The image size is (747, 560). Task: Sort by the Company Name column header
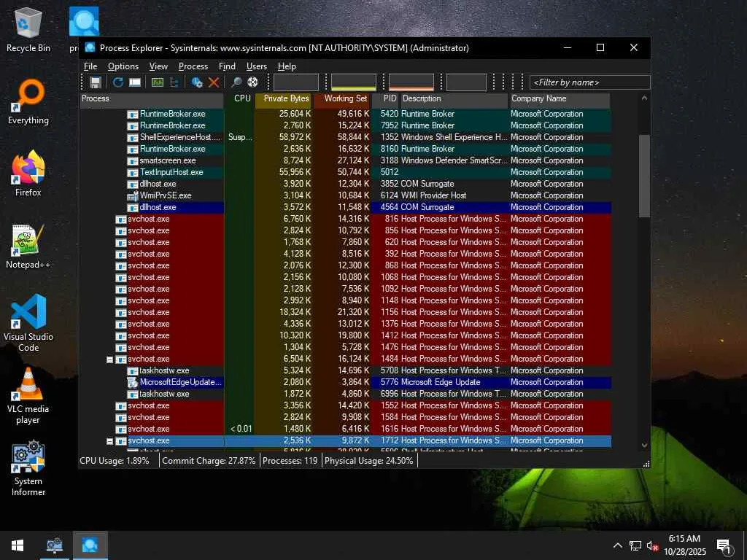pyautogui.click(x=560, y=98)
